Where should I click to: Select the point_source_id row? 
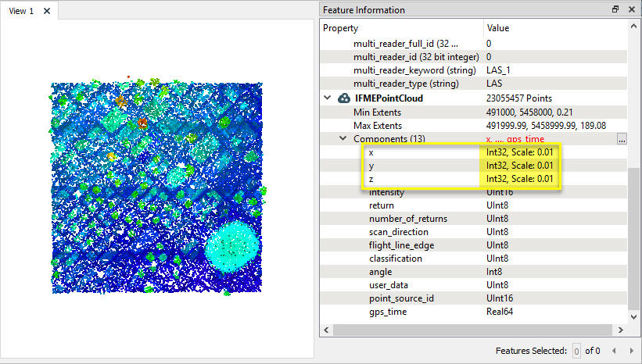click(x=473, y=298)
